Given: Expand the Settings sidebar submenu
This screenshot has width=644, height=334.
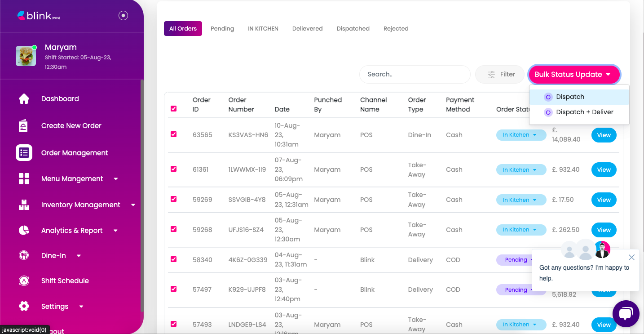Looking at the screenshot, I should (x=81, y=307).
